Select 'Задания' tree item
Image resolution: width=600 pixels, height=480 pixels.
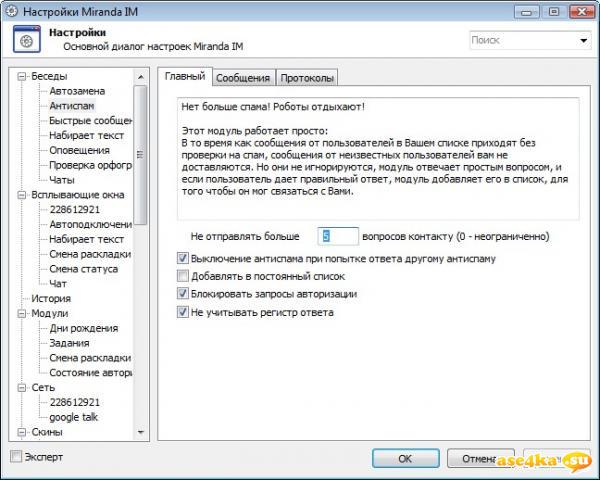point(69,343)
